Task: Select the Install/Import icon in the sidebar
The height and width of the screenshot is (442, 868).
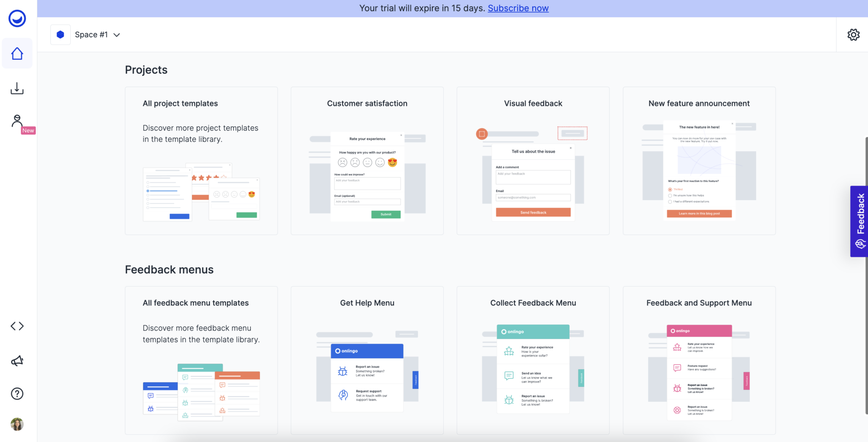Action: [x=17, y=88]
